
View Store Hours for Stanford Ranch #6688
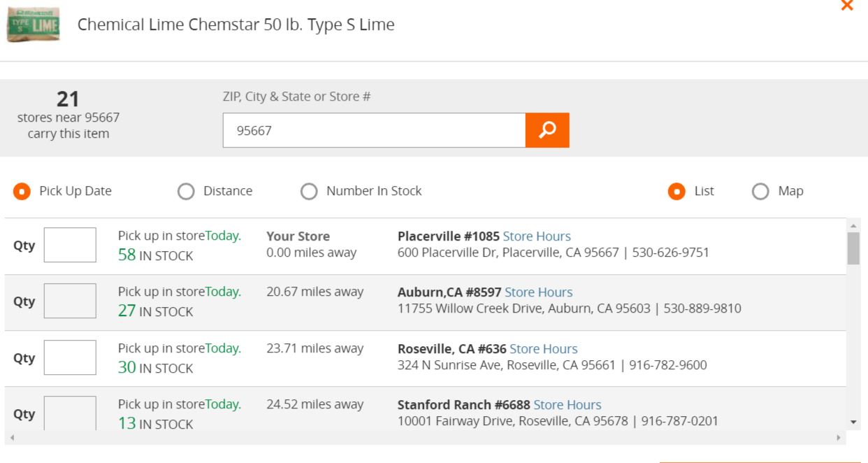click(x=567, y=404)
